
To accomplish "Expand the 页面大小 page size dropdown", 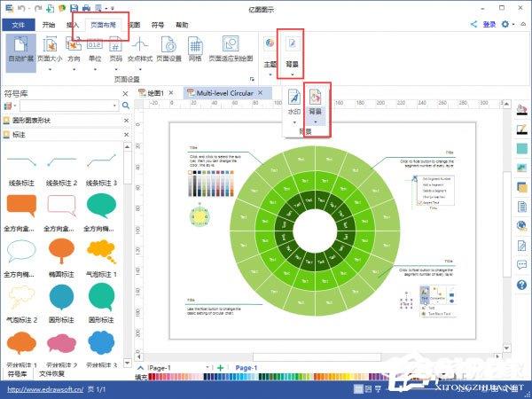I will coord(50,69).
